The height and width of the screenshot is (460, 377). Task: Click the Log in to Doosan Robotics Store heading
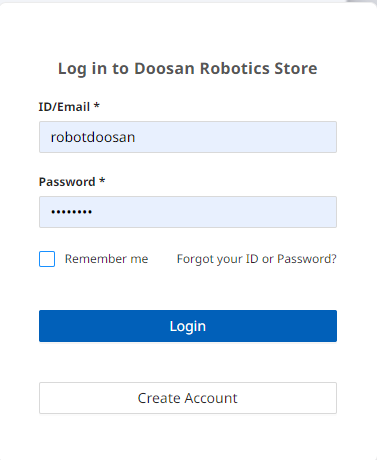188,69
